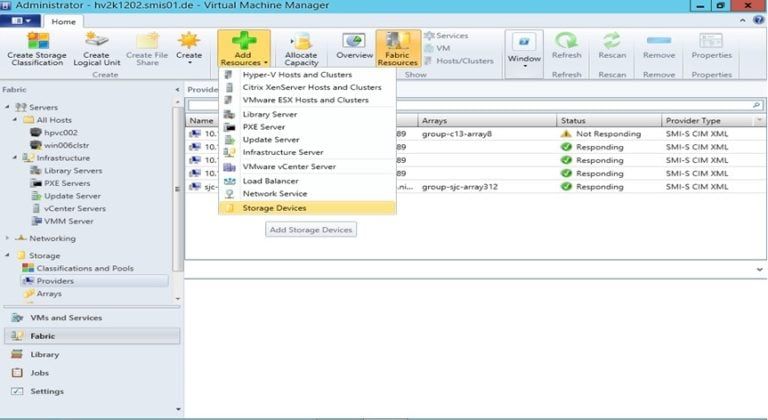Choose Update Server from the dropdown menu
This screenshot has width=768, height=420.
pyautogui.click(x=307, y=140)
